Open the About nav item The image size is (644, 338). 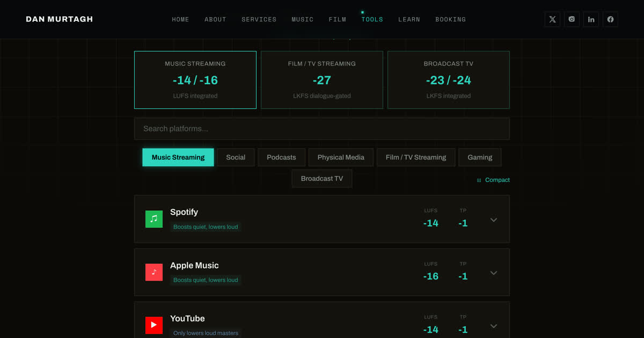click(x=215, y=19)
